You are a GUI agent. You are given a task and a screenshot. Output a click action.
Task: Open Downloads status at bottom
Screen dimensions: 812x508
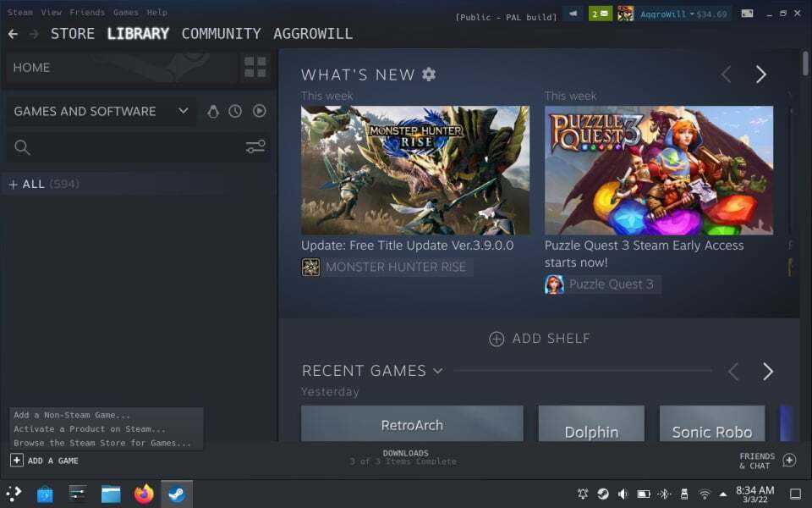coord(403,457)
